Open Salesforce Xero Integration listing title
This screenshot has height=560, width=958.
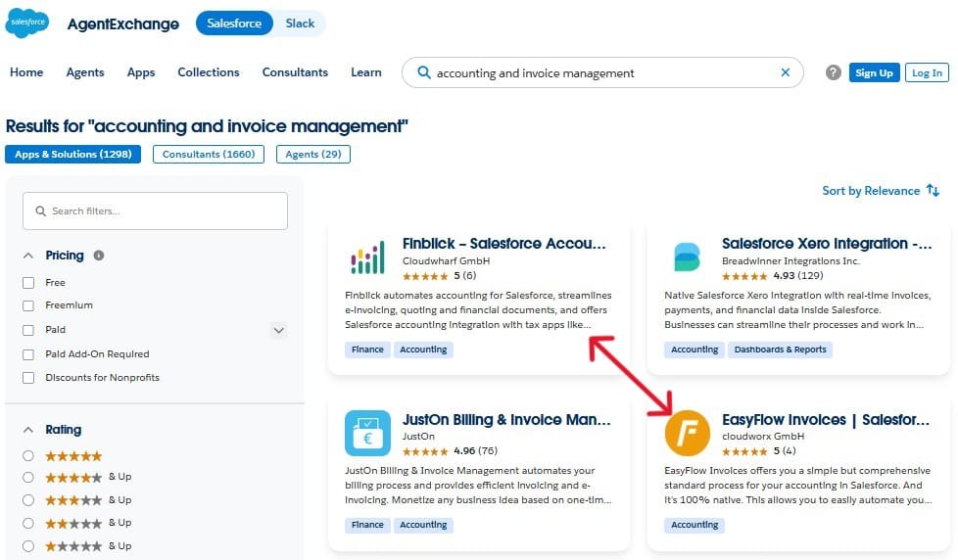pos(827,243)
